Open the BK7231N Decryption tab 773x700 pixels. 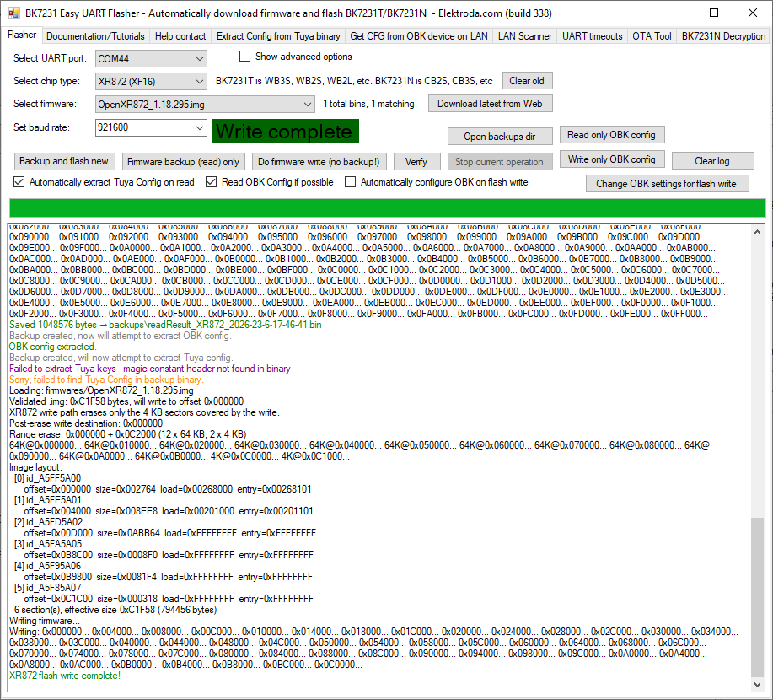click(x=723, y=36)
